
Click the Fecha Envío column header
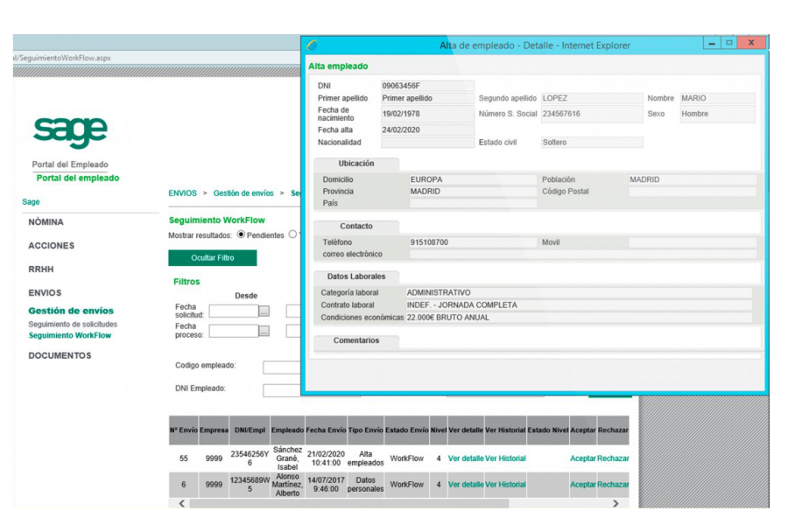[x=326, y=430]
